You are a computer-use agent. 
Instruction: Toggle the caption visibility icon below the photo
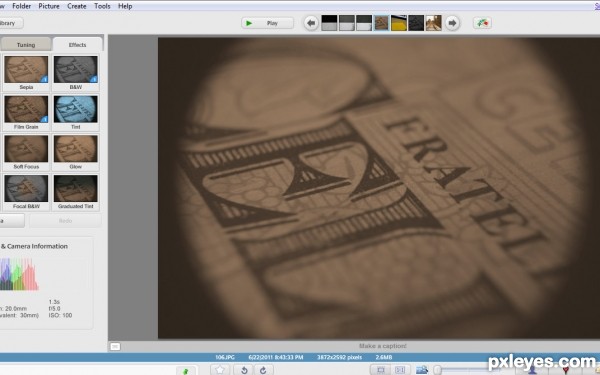[x=115, y=346]
